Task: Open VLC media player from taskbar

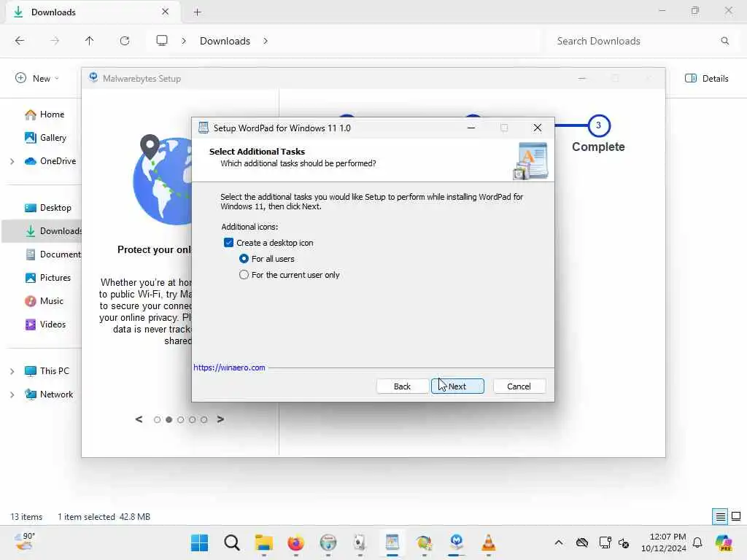Action: pyautogui.click(x=488, y=542)
